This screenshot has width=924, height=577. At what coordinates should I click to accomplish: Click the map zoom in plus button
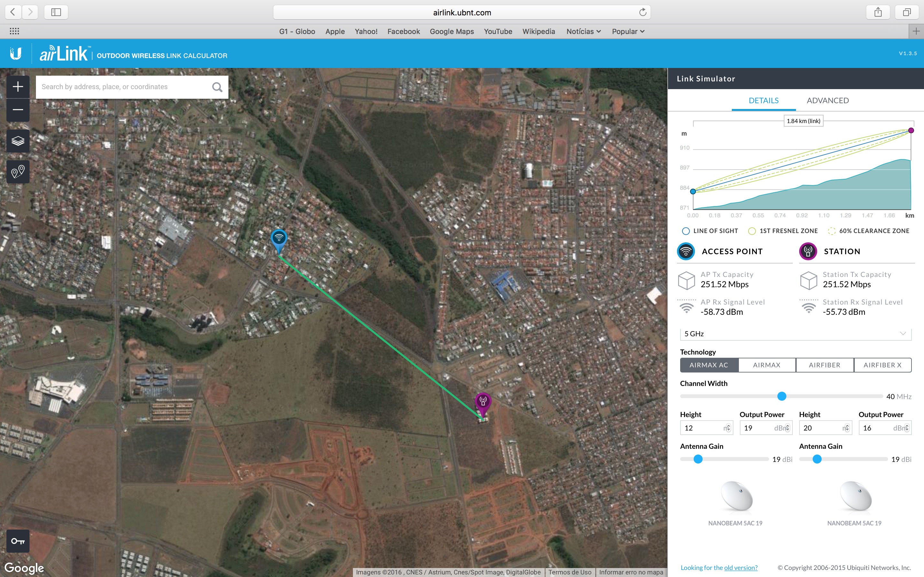[x=18, y=87]
